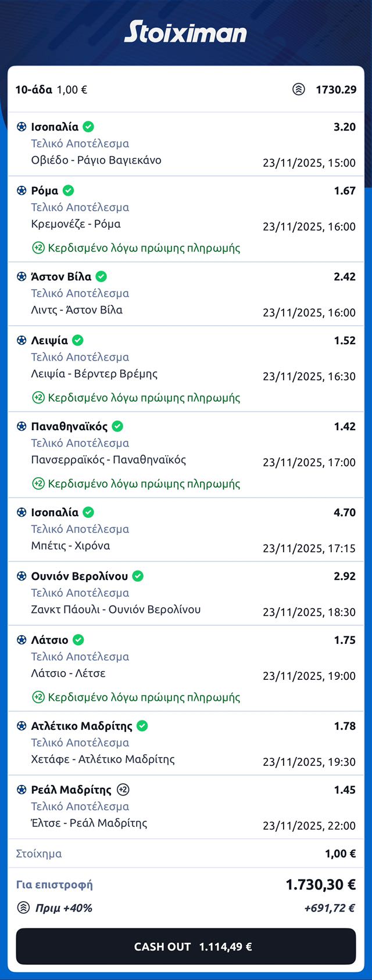The width and height of the screenshot is (372, 980).
Task: Click the green checkmark next to Ουνιόν Βερολίνου
Action: tap(138, 576)
